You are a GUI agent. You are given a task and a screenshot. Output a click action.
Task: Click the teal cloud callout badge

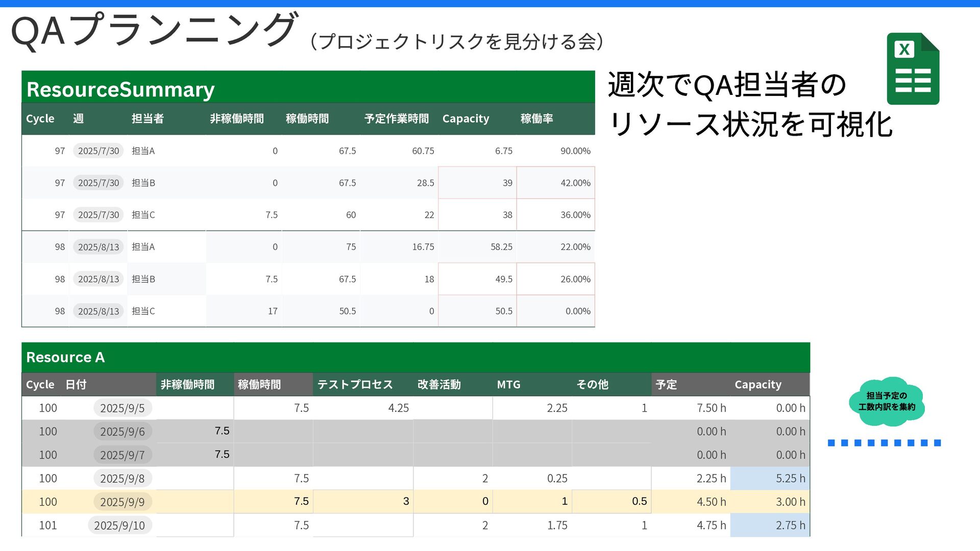point(887,402)
